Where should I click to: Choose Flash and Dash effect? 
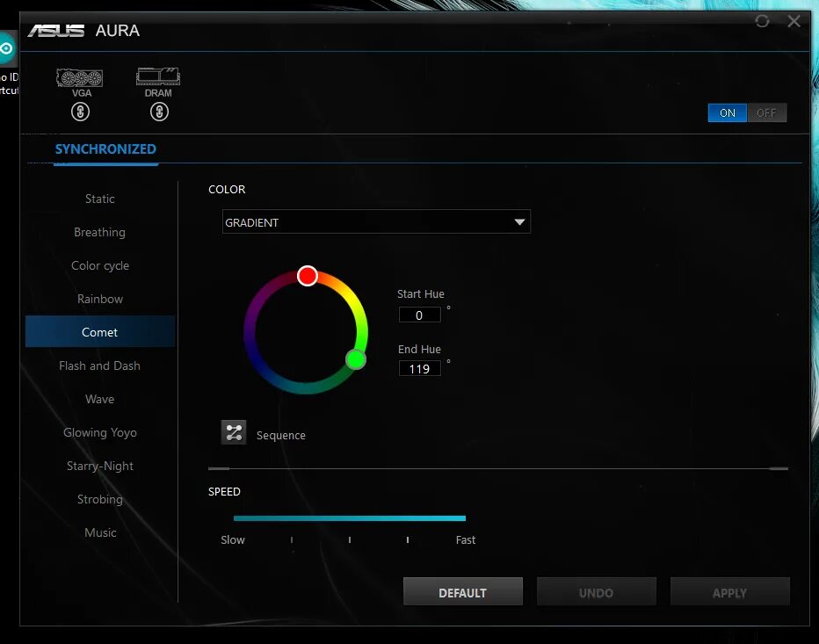[x=100, y=366]
